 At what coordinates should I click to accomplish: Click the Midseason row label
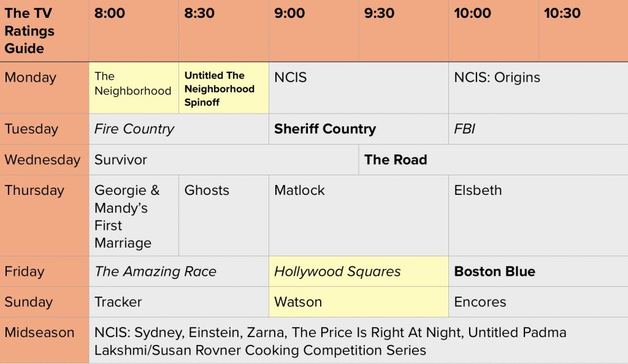coord(39,333)
